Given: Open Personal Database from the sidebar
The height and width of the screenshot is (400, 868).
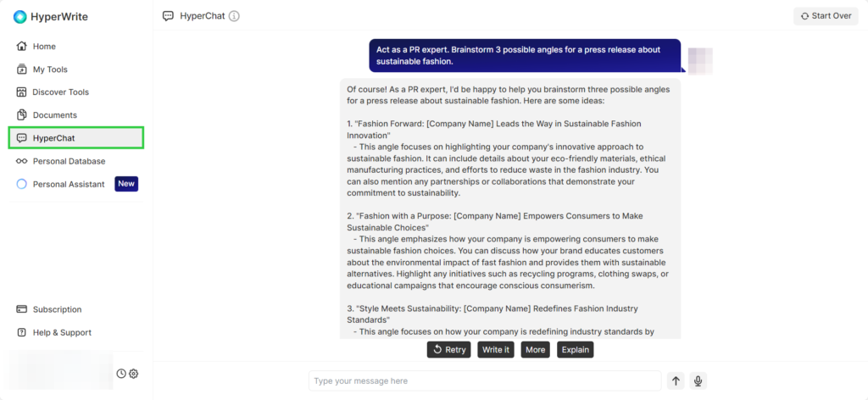Looking at the screenshot, I should (x=69, y=161).
